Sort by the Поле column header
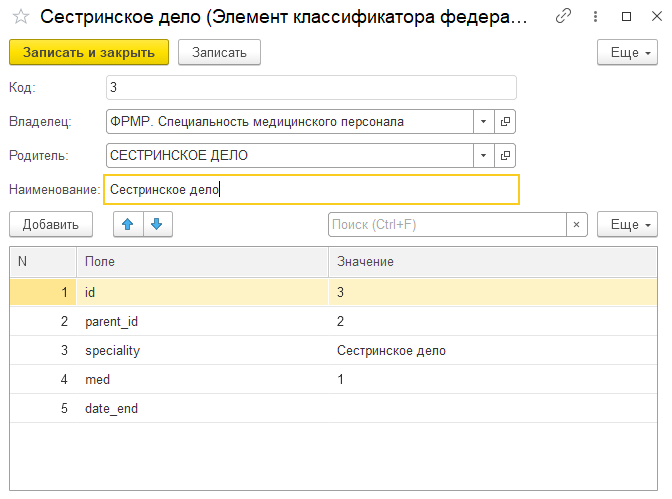Image resolution: width=672 pixels, height=499 pixels. 200,261
